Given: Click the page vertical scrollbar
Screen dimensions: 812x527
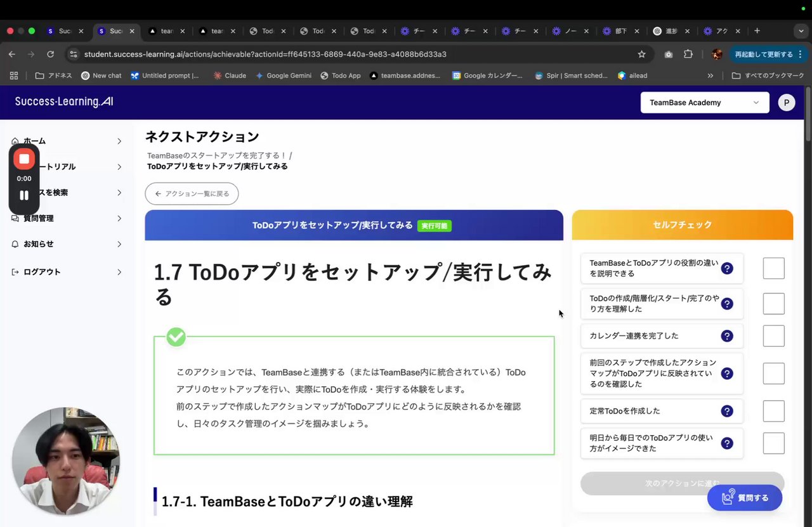Looking at the screenshot, I should 808,114.
